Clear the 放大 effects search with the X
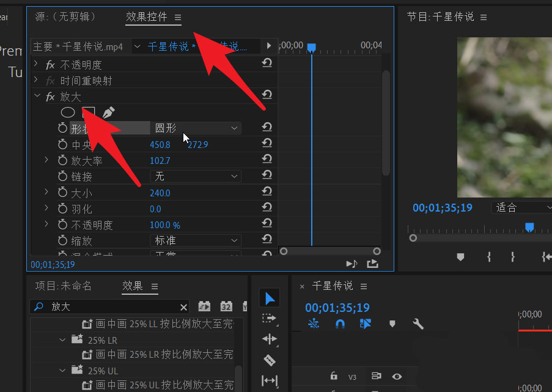 (183, 306)
